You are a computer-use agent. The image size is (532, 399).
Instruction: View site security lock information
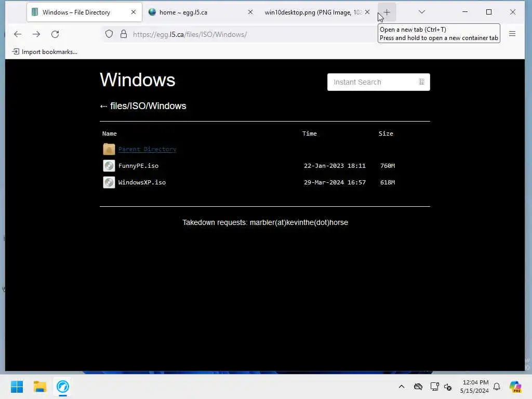click(124, 34)
